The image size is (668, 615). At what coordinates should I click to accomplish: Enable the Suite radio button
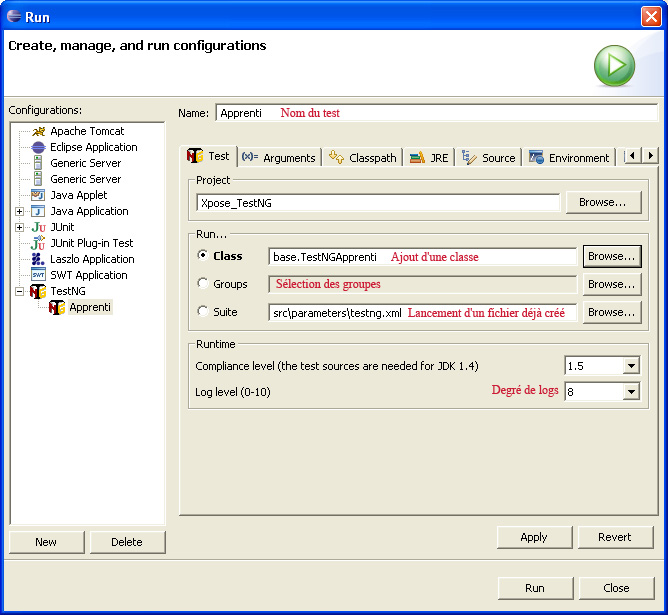click(x=203, y=312)
